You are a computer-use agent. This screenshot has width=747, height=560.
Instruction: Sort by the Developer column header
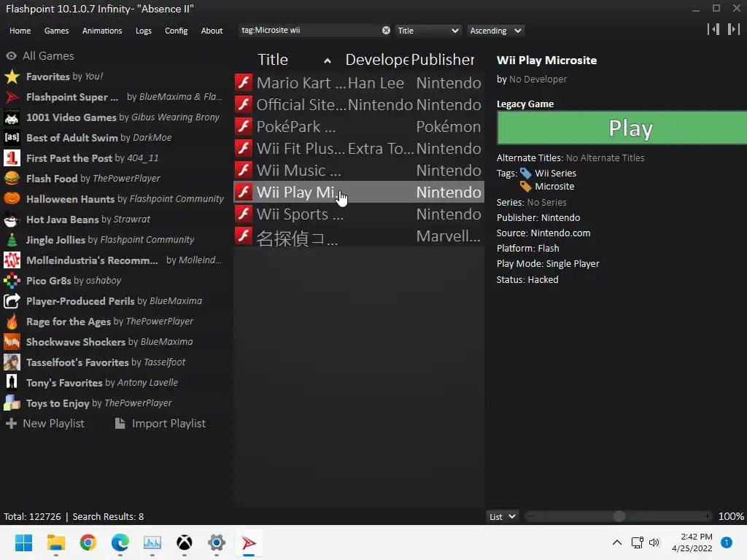377,60
